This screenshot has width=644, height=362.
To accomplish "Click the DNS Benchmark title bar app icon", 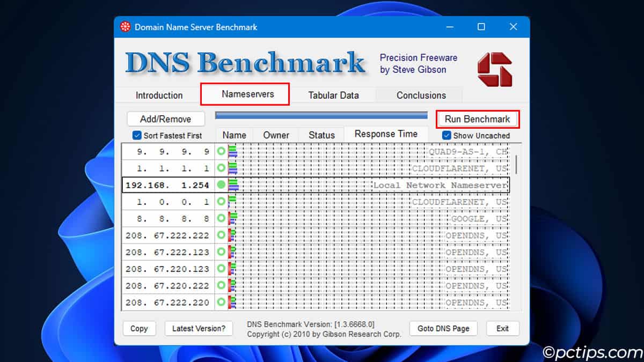I will coord(126,27).
